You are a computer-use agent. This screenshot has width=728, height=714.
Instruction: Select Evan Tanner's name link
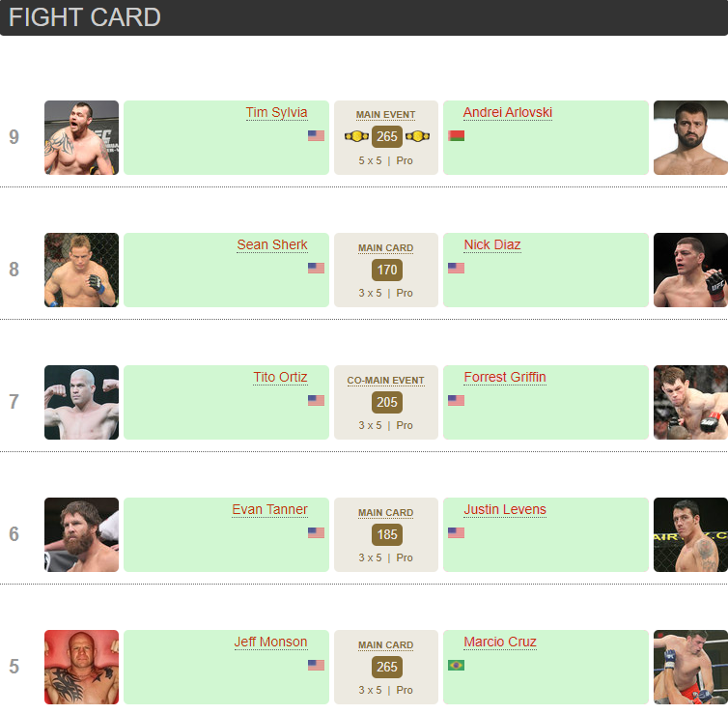(269, 510)
